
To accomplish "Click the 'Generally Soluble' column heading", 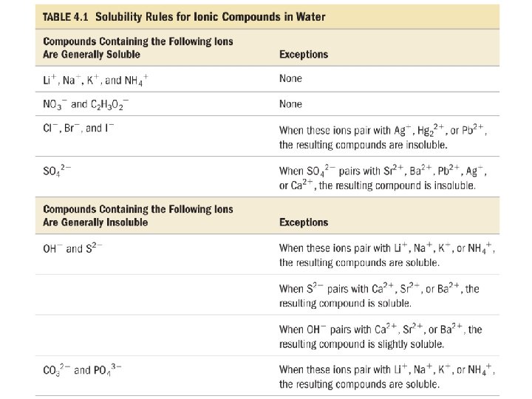I will pos(137,48).
